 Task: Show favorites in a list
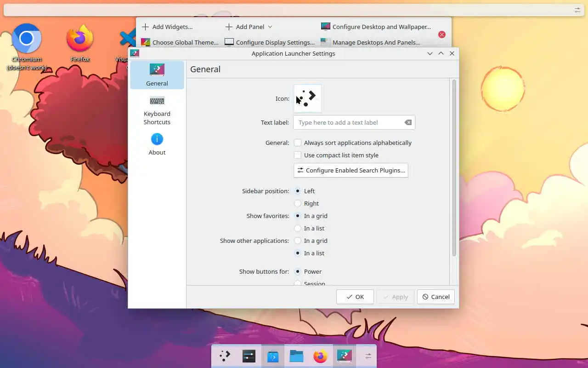pos(309,228)
